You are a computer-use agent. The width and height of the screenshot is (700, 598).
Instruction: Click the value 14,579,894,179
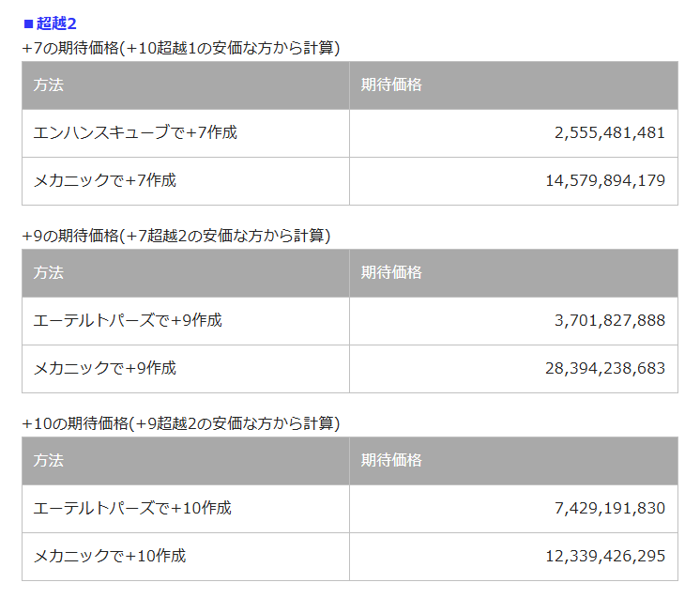[604, 180]
